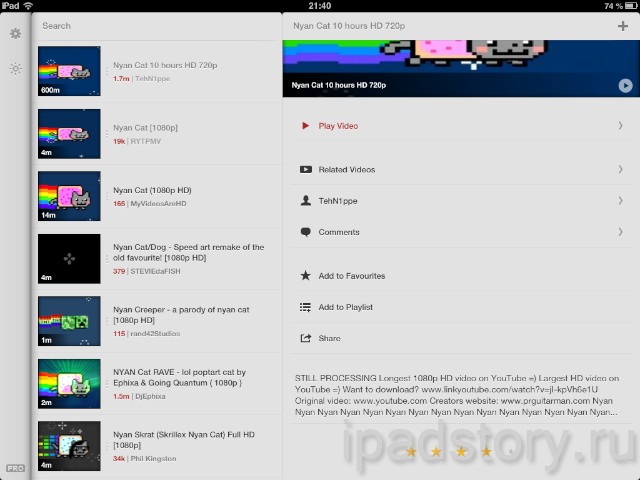This screenshot has width=640, height=480.
Task: Click the Share arrow icon
Action: click(305, 338)
